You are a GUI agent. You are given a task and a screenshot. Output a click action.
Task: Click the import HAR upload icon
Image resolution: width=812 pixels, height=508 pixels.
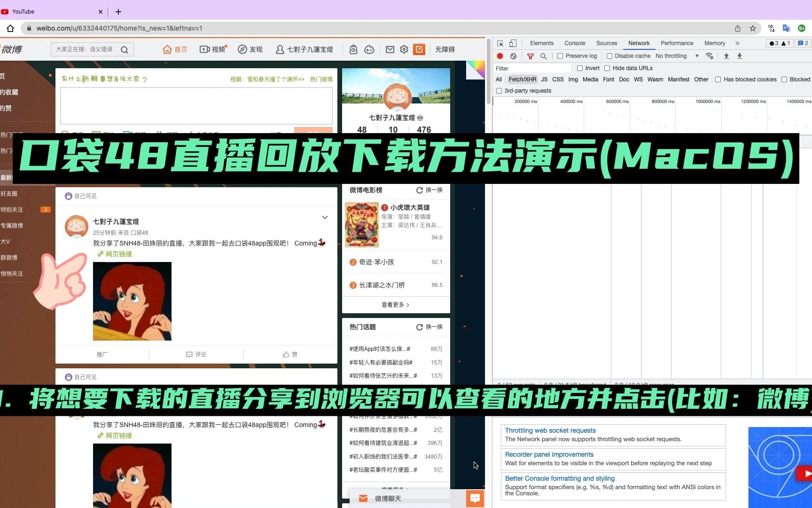tap(726, 56)
